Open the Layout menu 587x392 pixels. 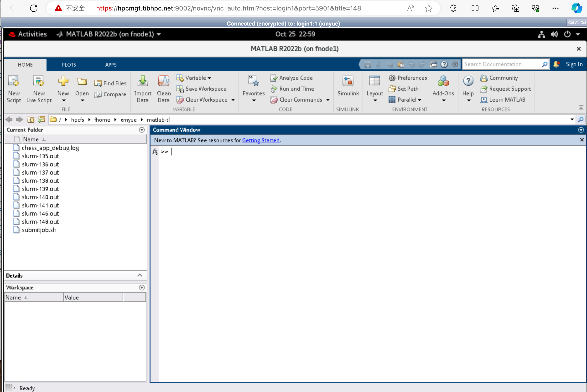(x=375, y=89)
